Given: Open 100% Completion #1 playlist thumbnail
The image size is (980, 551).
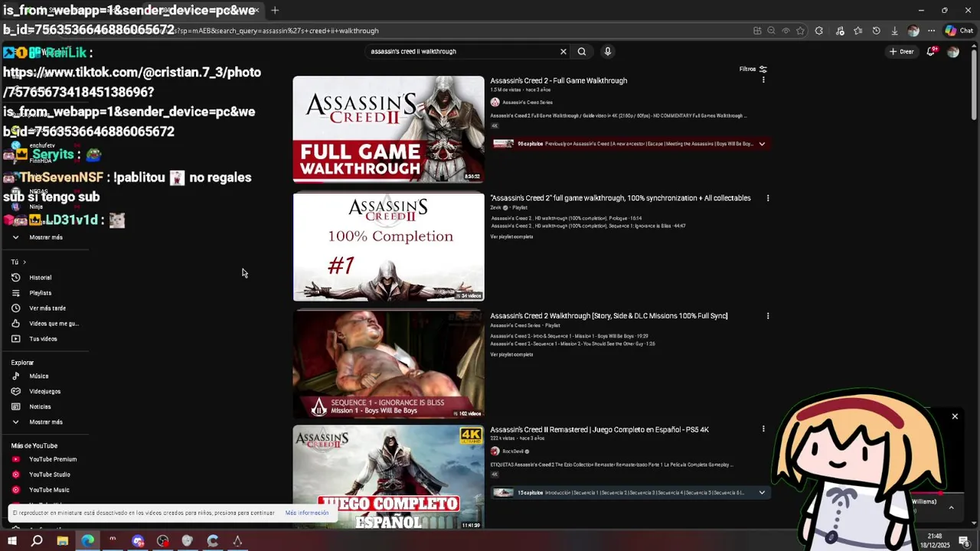Looking at the screenshot, I should click(388, 246).
